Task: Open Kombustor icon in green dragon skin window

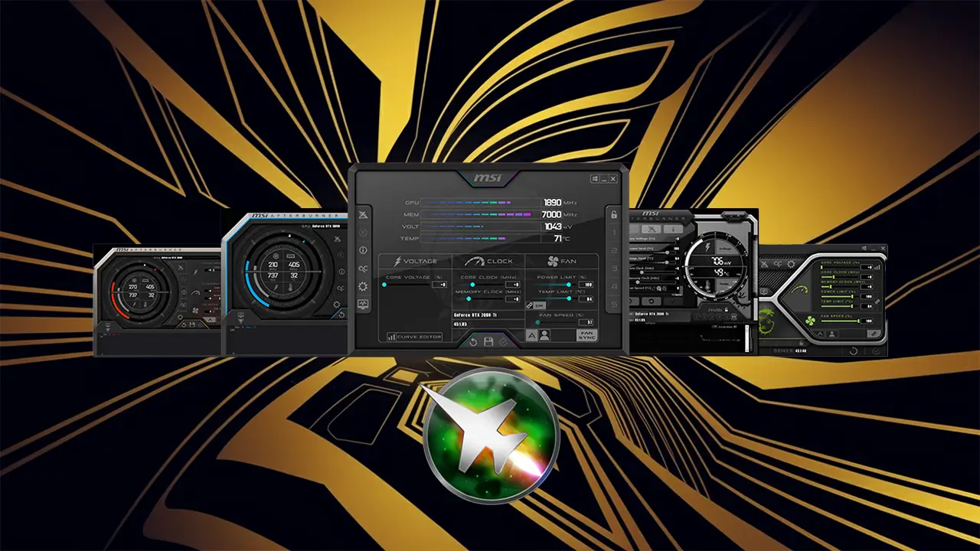Action: coord(764,264)
